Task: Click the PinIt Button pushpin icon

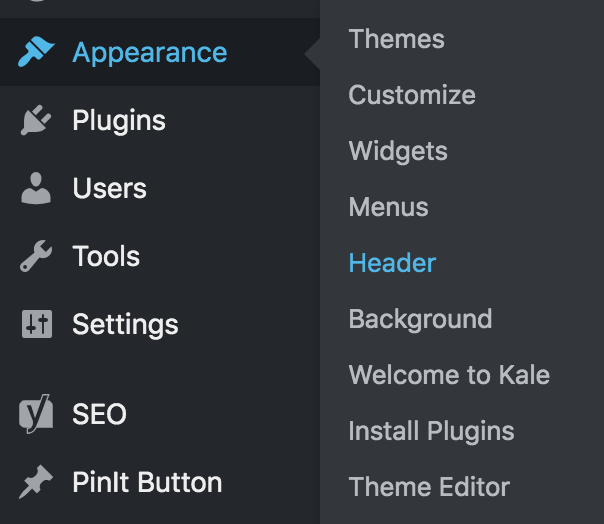Action: (36, 483)
